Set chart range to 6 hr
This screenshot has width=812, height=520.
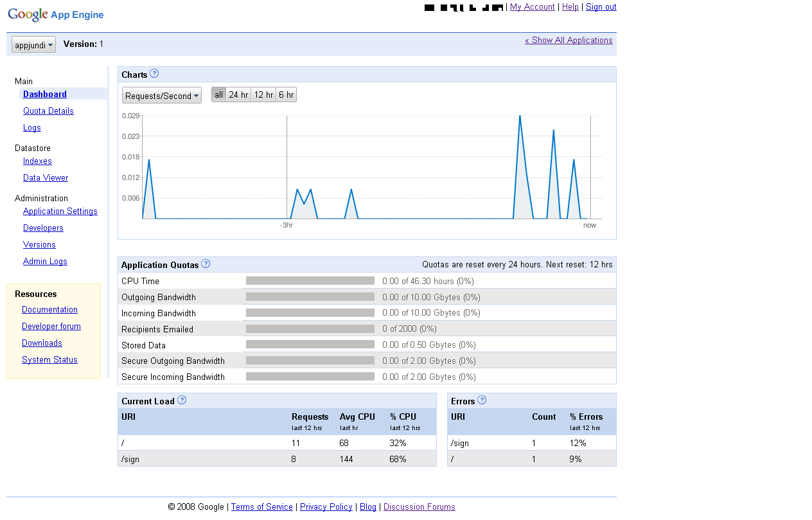click(287, 95)
